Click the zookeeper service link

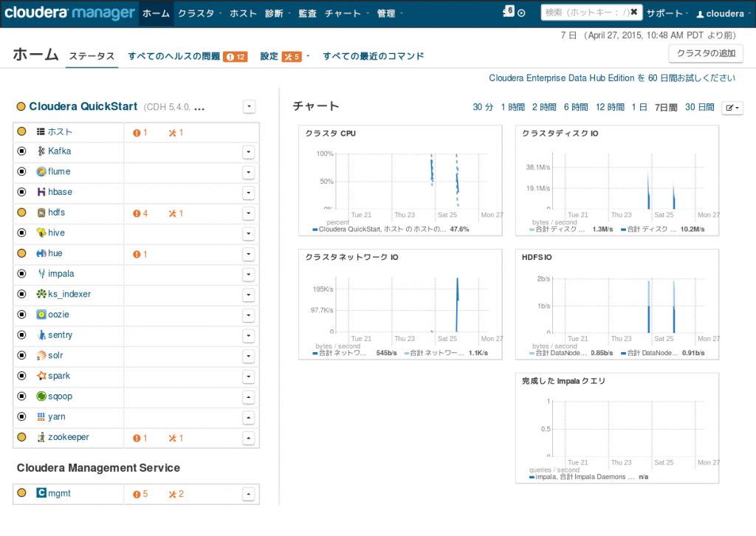pos(69,437)
